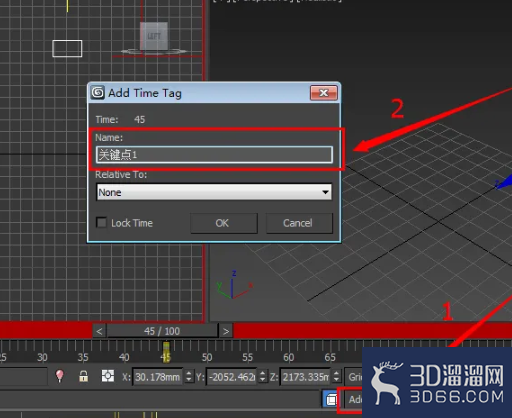Go to next frame with right arrow
Screen dimensions: 512x418
coord(226,331)
